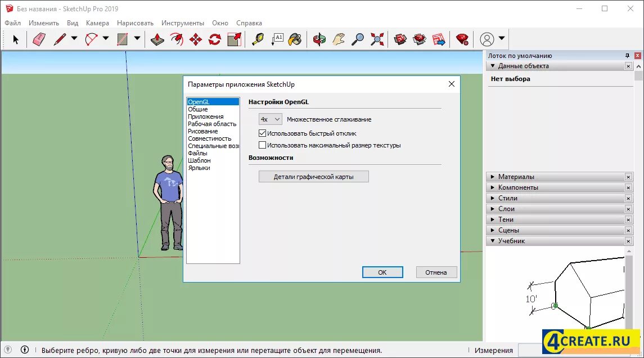Pin the default tray panel
This screenshot has height=358, width=644.
pos(627,56)
